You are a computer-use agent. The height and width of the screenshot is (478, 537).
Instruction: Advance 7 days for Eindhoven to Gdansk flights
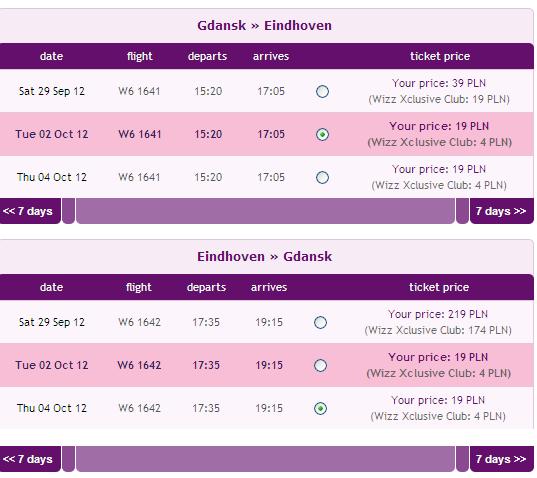(502, 459)
